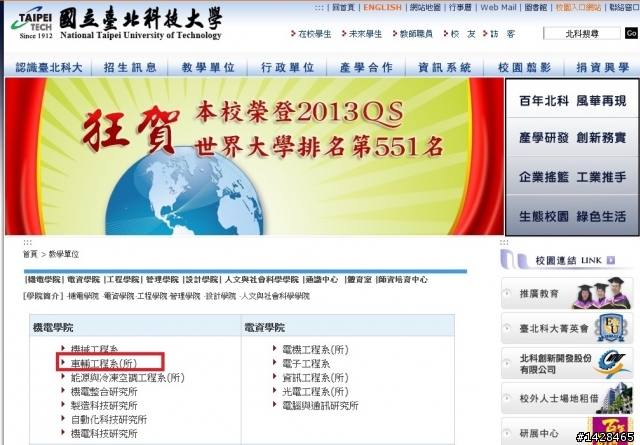Open the 自動化科技研究所 link
This screenshot has height=445, width=640.
coord(109,419)
